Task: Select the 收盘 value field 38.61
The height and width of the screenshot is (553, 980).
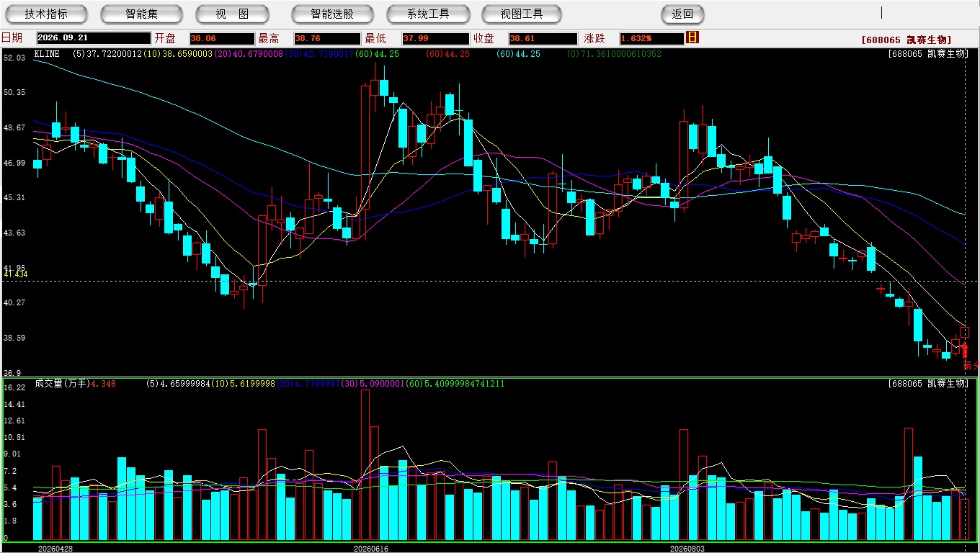Action: tap(543, 38)
